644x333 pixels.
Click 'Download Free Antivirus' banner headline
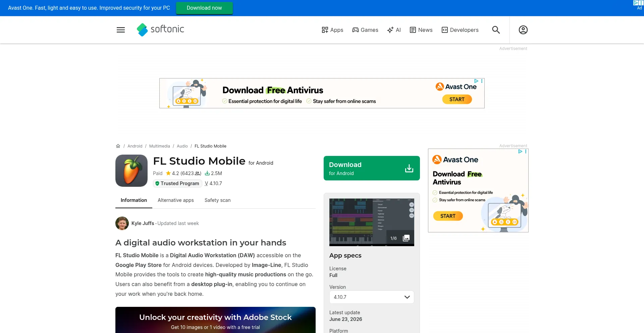point(273,90)
